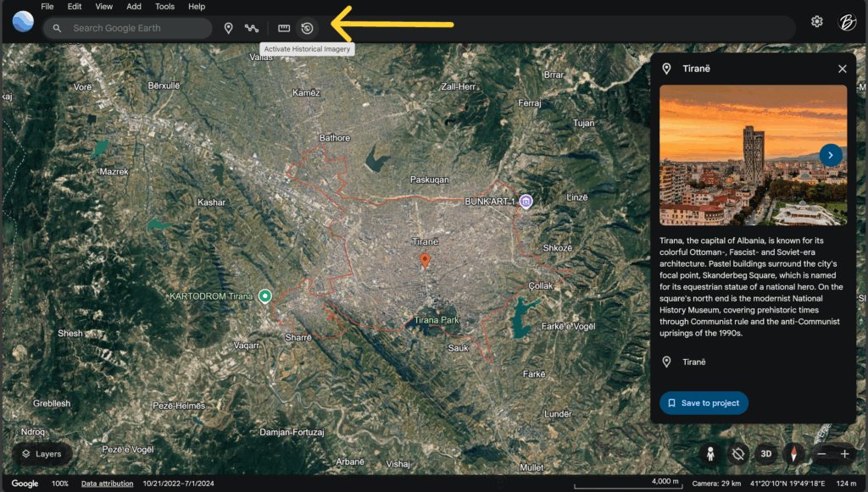Open the Help menu

tap(197, 7)
